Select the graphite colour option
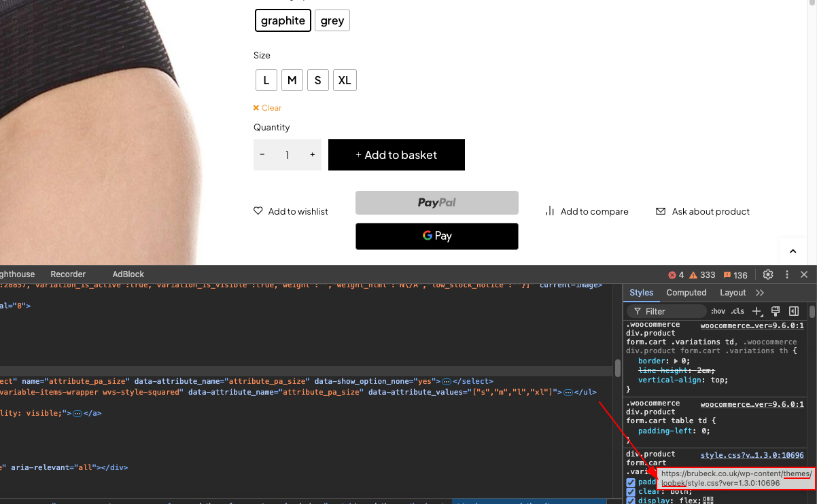Screen dimensions: 817x504 point(283,20)
